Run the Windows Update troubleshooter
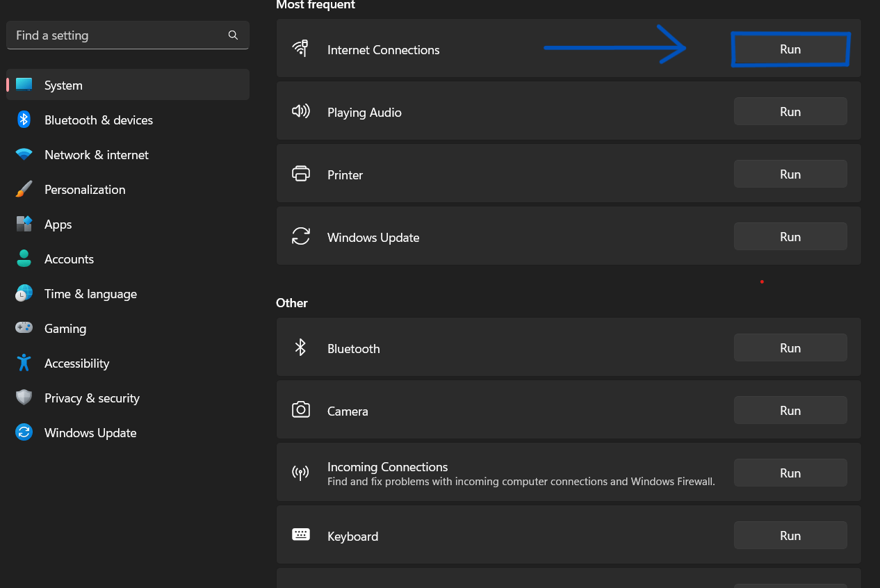880x588 pixels. click(790, 236)
